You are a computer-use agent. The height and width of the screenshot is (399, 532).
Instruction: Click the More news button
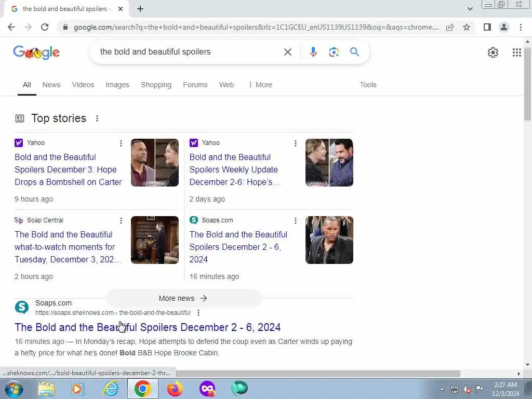pos(183,298)
